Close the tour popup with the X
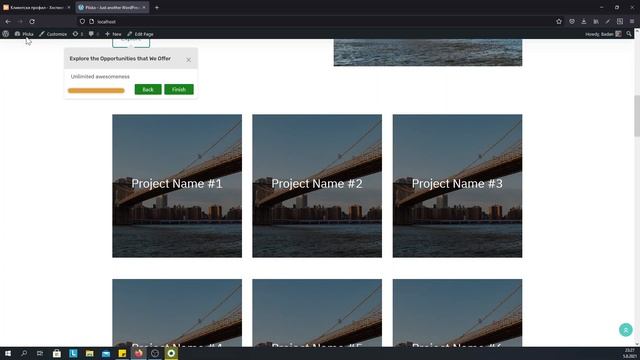The image size is (640, 360). pos(189,60)
